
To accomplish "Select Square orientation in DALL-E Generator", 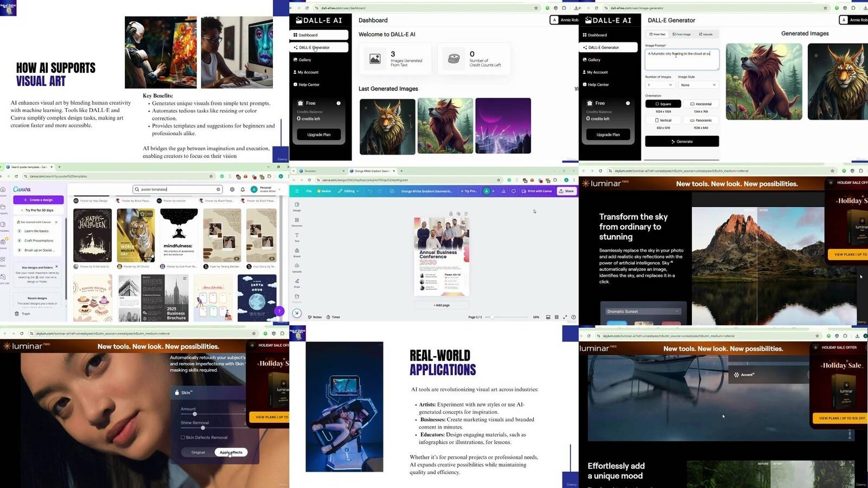I will pyautogui.click(x=663, y=104).
